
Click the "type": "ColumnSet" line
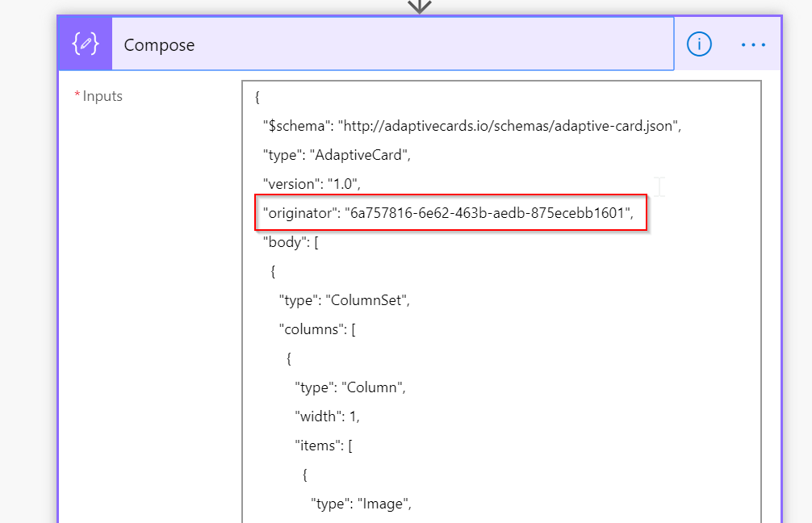click(345, 300)
